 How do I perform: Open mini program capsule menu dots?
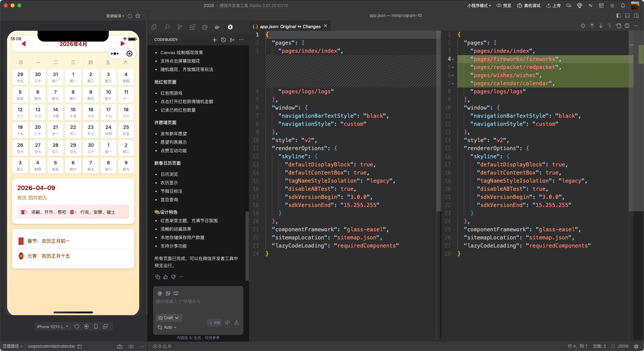115,53
